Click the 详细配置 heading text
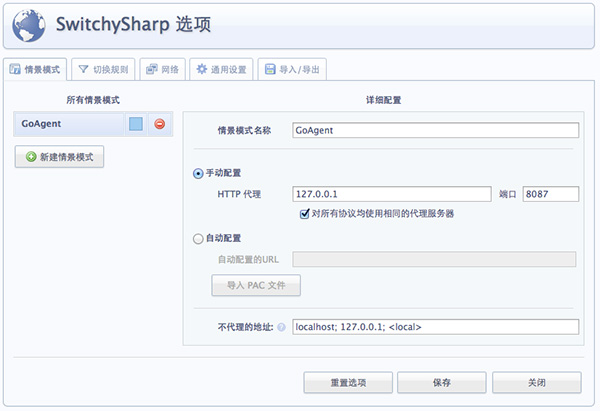This screenshot has width=600, height=411. [383, 100]
